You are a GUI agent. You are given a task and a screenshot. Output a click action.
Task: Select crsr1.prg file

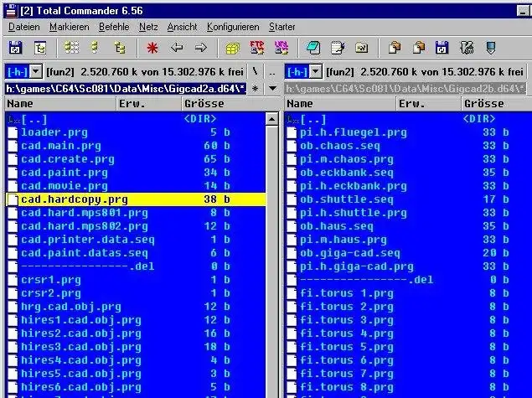tap(136, 280)
